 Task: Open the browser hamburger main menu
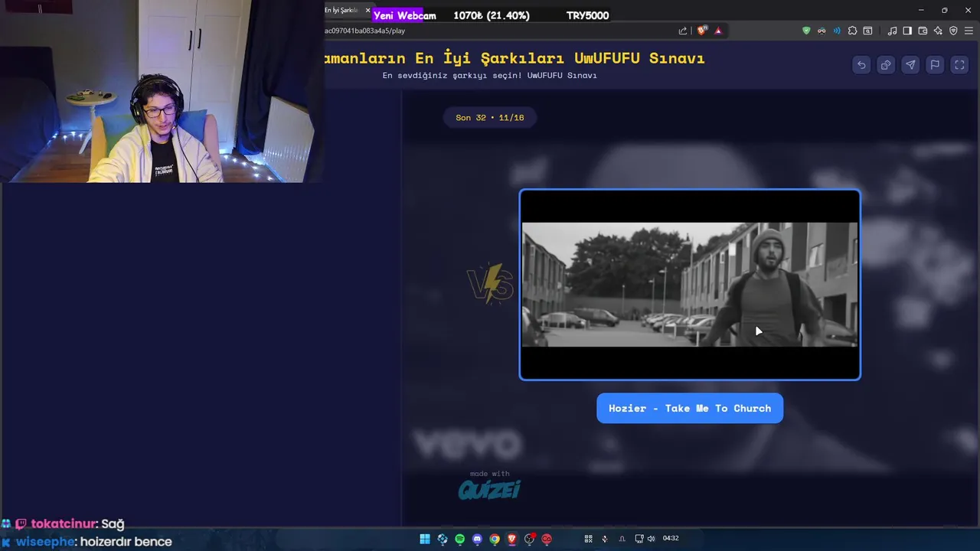point(969,31)
